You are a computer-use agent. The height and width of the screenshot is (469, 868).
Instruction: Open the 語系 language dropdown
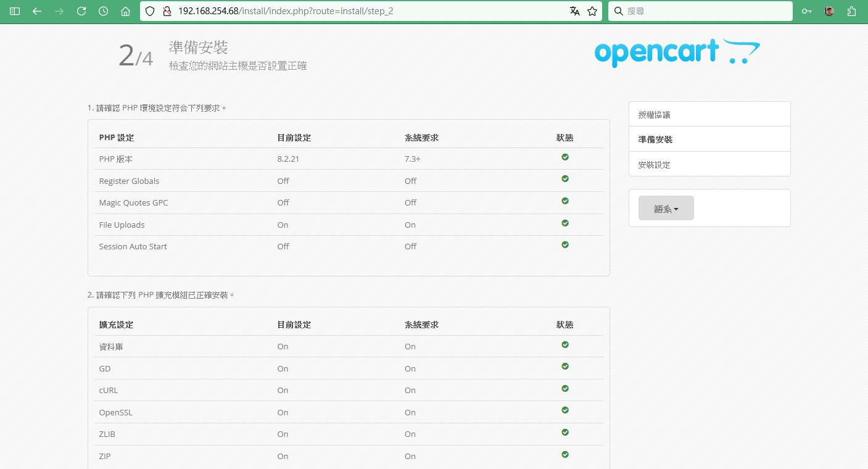pyautogui.click(x=666, y=209)
